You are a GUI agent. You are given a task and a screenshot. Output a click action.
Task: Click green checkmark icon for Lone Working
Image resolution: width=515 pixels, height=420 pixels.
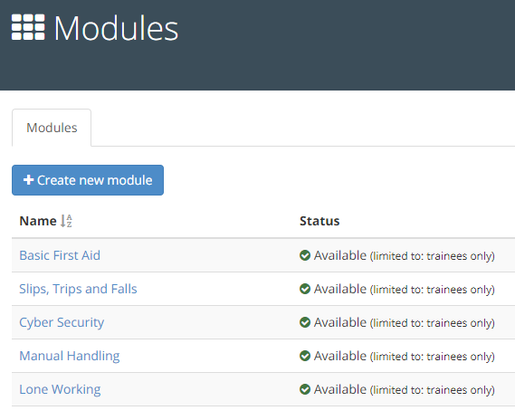pyautogui.click(x=305, y=389)
